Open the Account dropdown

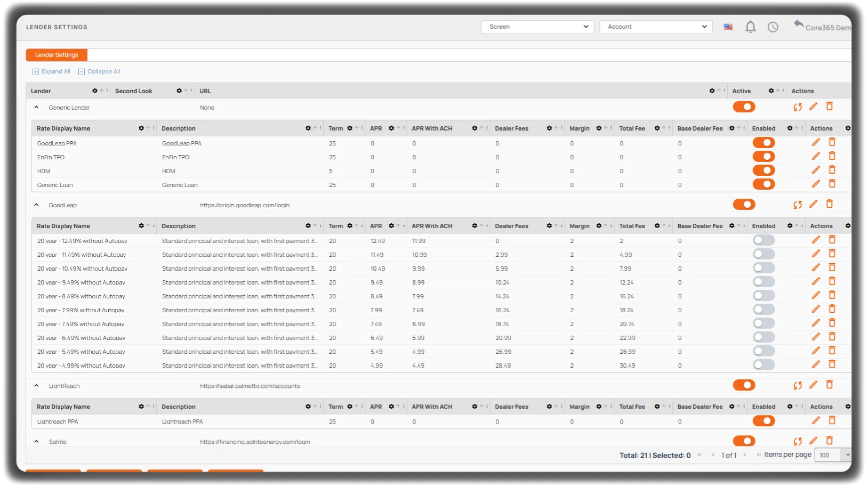pyautogui.click(x=656, y=27)
